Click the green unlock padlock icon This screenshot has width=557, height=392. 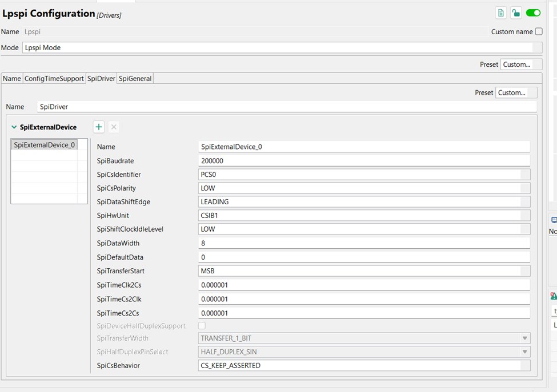pos(516,13)
